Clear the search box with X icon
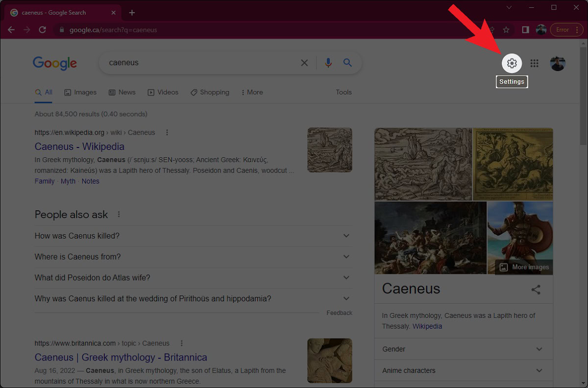The width and height of the screenshot is (588, 388). tap(304, 63)
